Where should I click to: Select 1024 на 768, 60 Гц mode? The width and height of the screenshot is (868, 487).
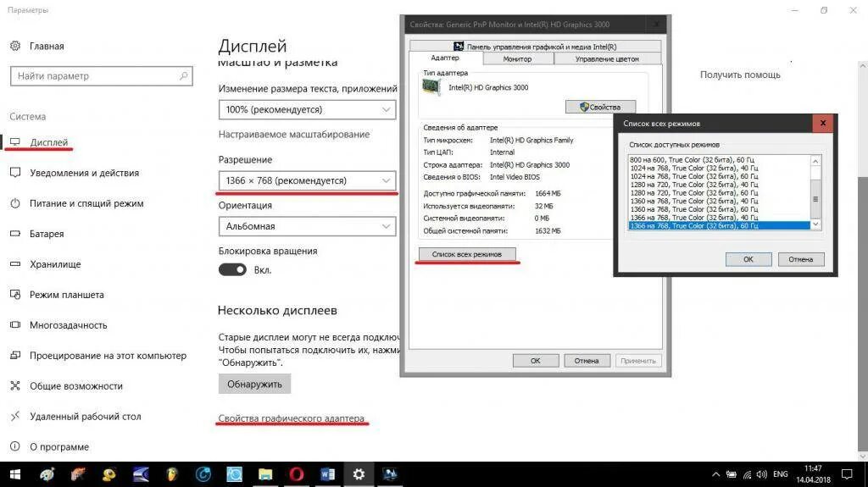point(719,176)
